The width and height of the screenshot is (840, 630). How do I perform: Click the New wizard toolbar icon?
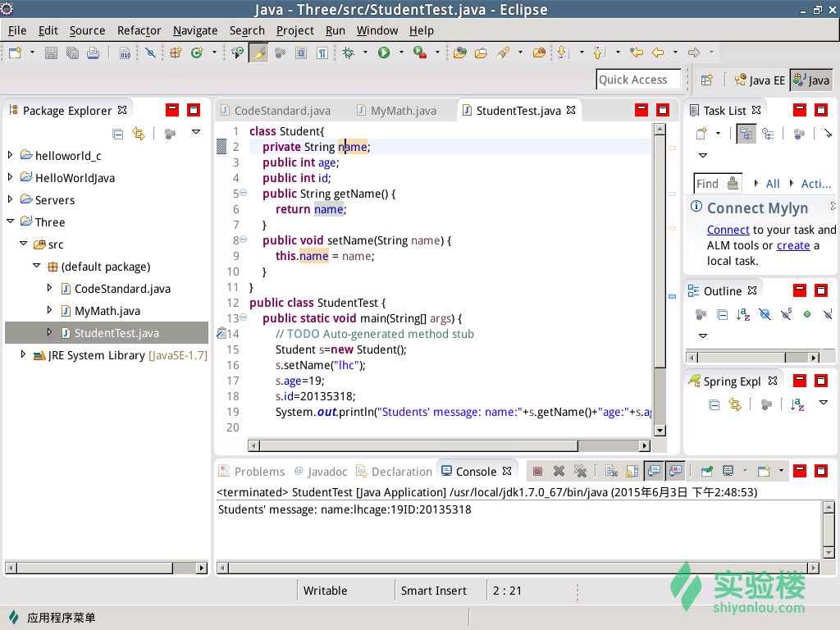click(15, 52)
